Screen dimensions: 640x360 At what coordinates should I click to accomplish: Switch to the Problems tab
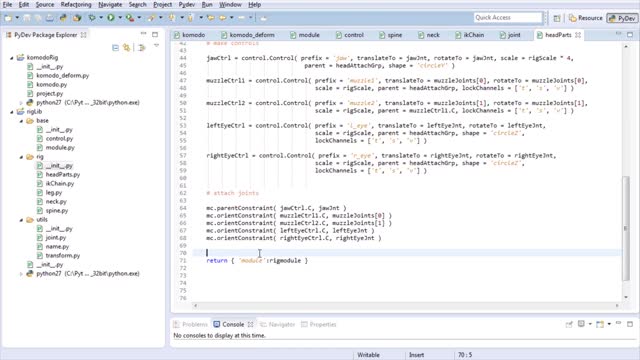pos(190,324)
